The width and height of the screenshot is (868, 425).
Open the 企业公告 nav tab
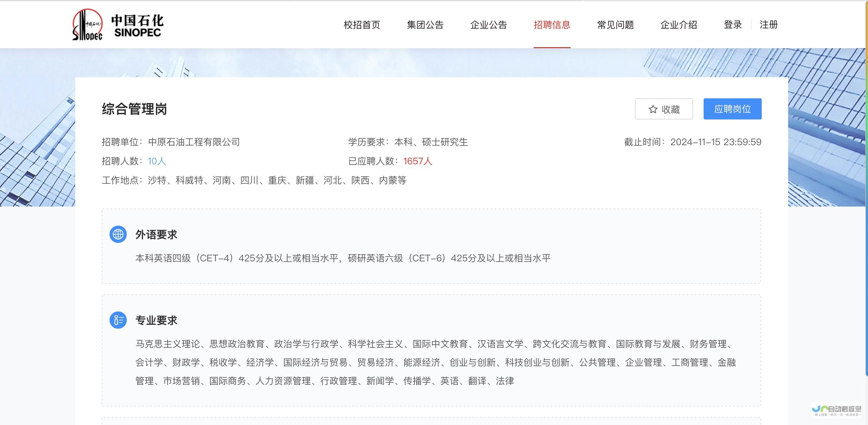[488, 25]
